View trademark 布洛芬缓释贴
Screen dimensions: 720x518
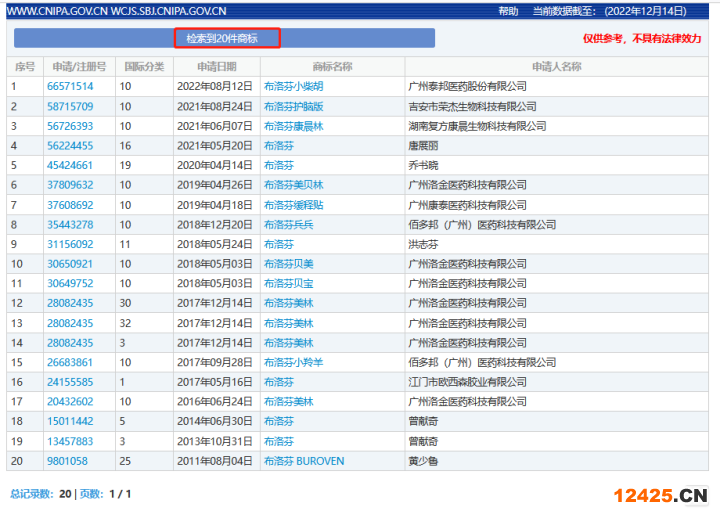click(x=293, y=205)
